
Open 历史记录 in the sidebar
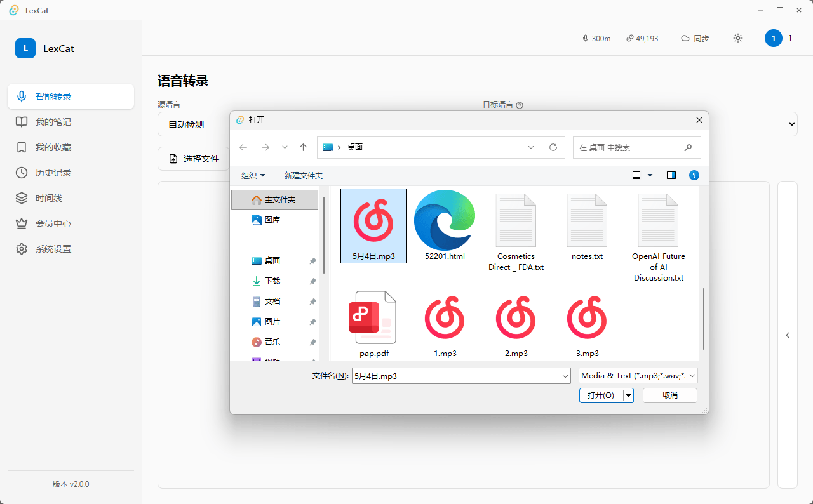click(71, 173)
